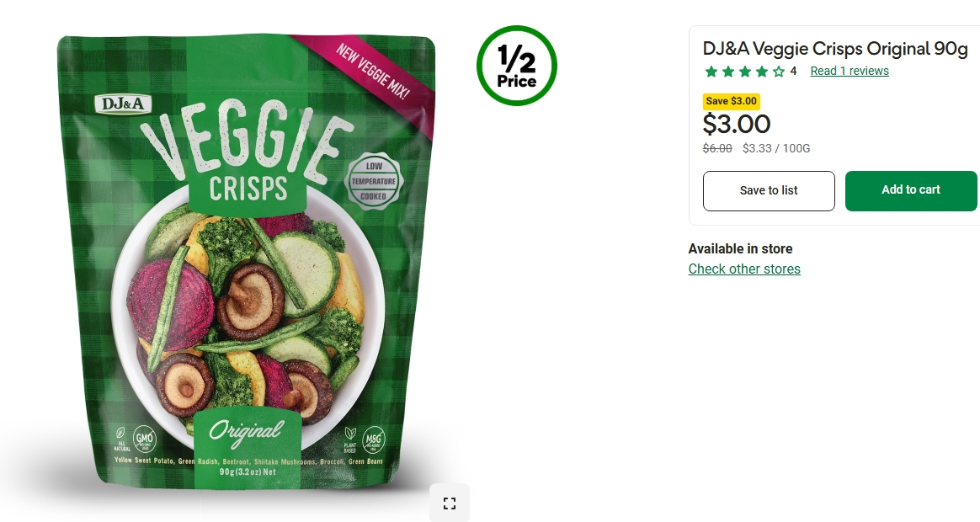Viewport: 980px width, 522px height.
Task: Click the all natural leaf icon
Action: click(120, 435)
